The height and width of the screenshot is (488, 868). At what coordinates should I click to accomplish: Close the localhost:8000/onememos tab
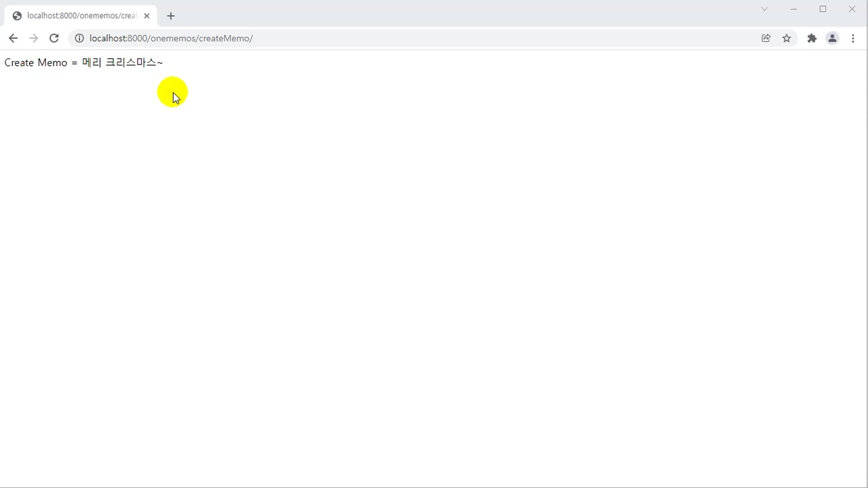click(x=146, y=16)
